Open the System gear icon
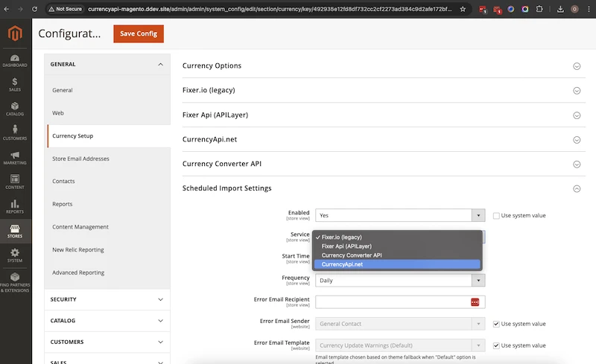Screen dimensions: 596x364 click(15, 255)
